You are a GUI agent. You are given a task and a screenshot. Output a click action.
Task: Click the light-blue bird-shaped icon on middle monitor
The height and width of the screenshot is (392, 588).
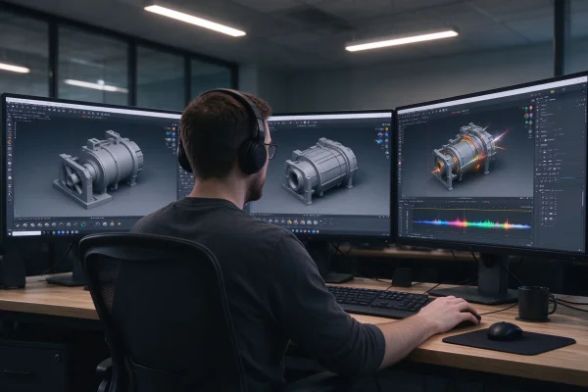(379, 141)
